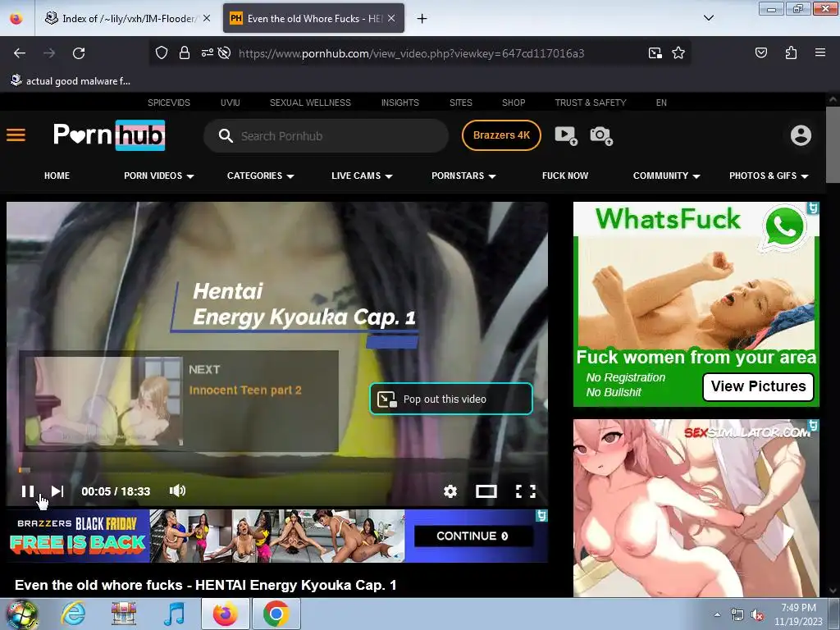Screen dimensions: 840x630
Task: Click the search magnifier icon
Action: pos(226,135)
